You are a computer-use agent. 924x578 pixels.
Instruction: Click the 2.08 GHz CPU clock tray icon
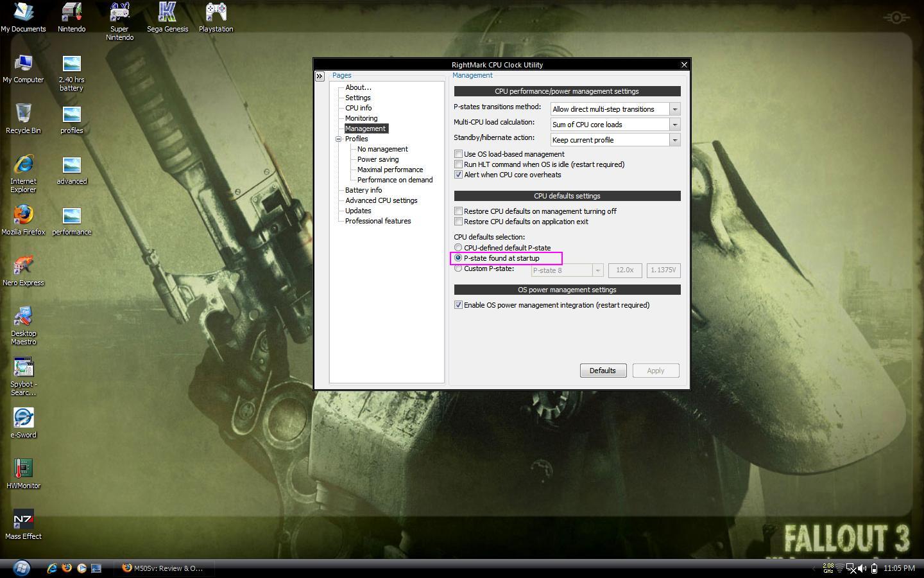pyautogui.click(x=828, y=568)
